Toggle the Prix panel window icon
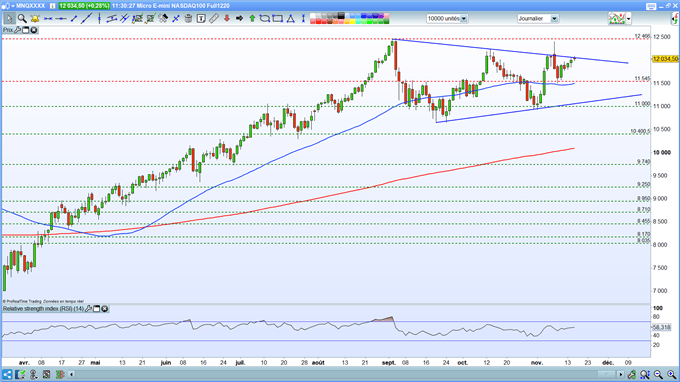Image resolution: width=680 pixels, height=382 pixels. coord(26,30)
